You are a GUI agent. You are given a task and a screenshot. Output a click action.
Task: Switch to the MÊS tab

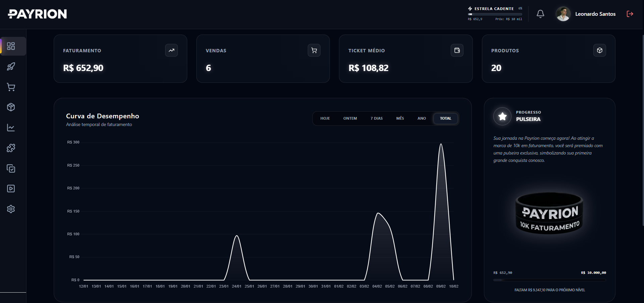pyautogui.click(x=400, y=118)
